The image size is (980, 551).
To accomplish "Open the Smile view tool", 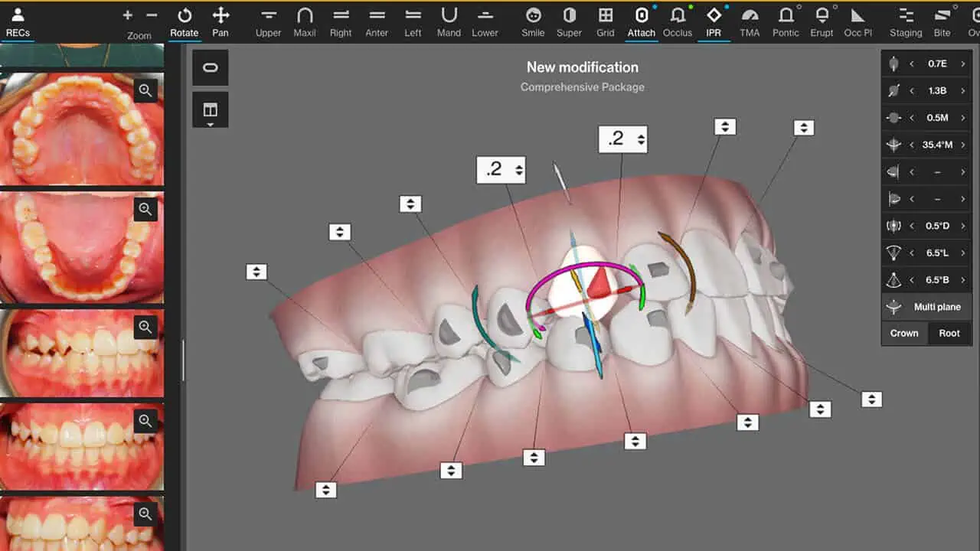I will tap(533, 19).
